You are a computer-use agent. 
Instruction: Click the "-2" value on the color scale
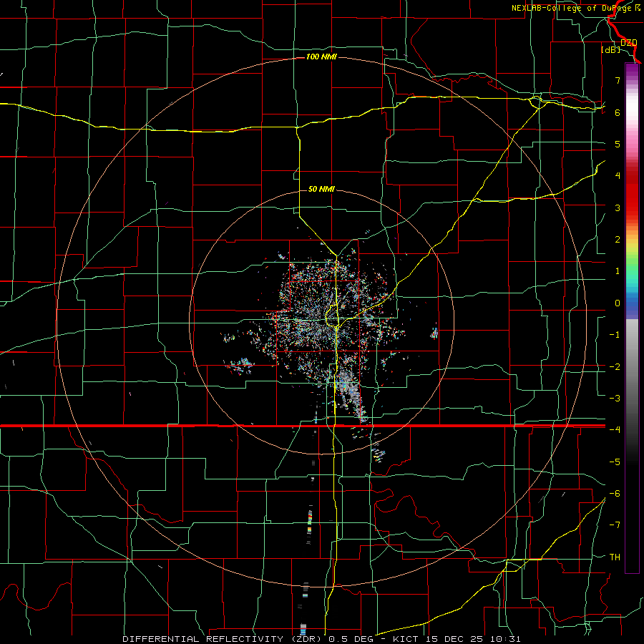pos(615,366)
